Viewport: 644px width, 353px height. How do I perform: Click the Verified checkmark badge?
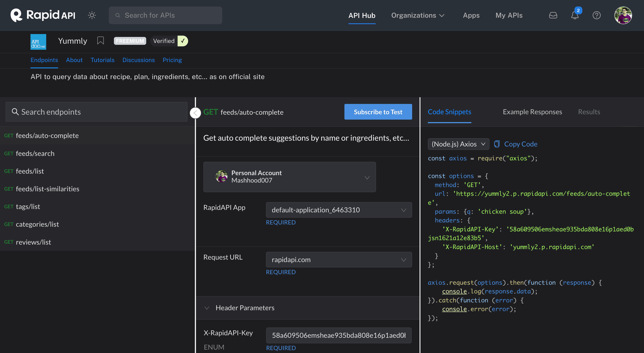[169, 41]
